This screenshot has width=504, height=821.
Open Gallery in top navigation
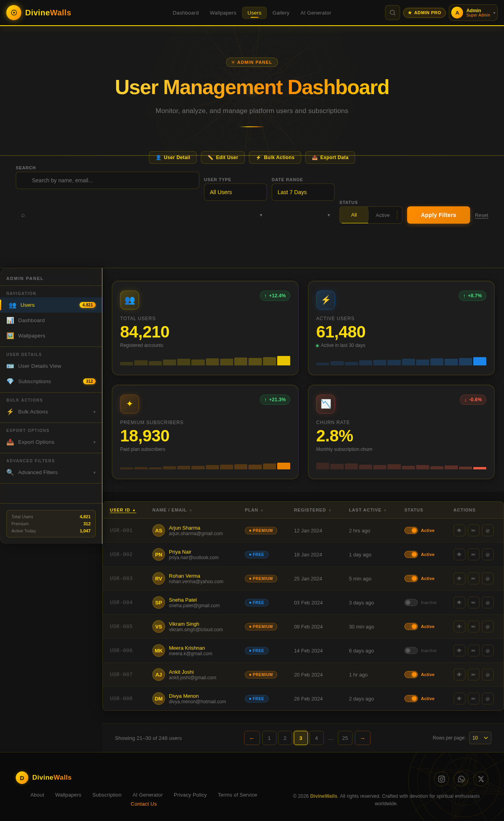pyautogui.click(x=281, y=13)
